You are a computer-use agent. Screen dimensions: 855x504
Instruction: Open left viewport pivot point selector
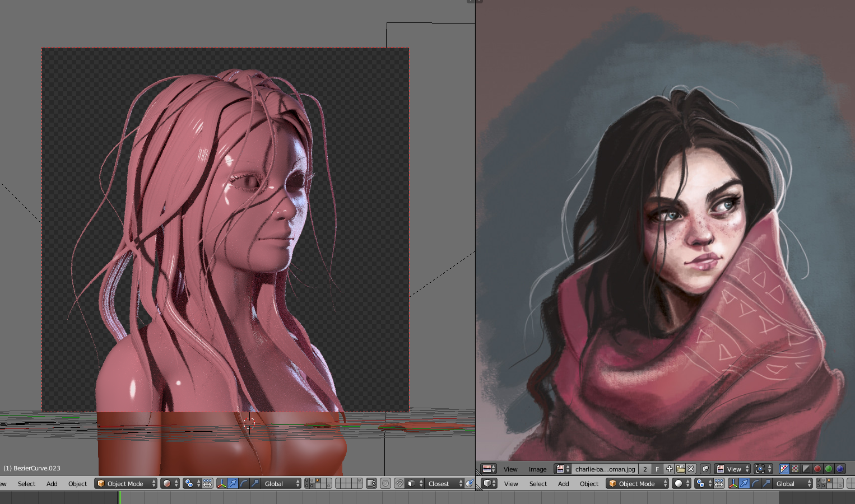coord(192,483)
